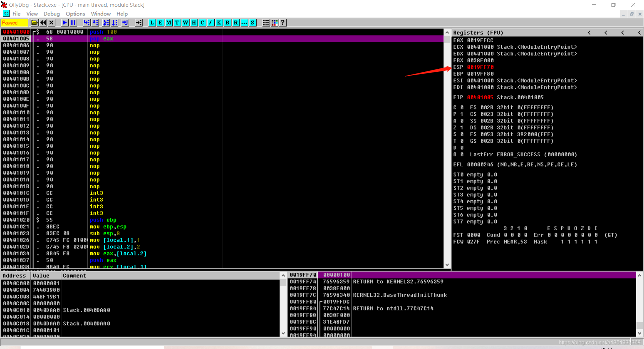This screenshot has height=349, width=644.
Task: Select stack row RETURN to KERNEL32.76596359
Action: coord(462,282)
